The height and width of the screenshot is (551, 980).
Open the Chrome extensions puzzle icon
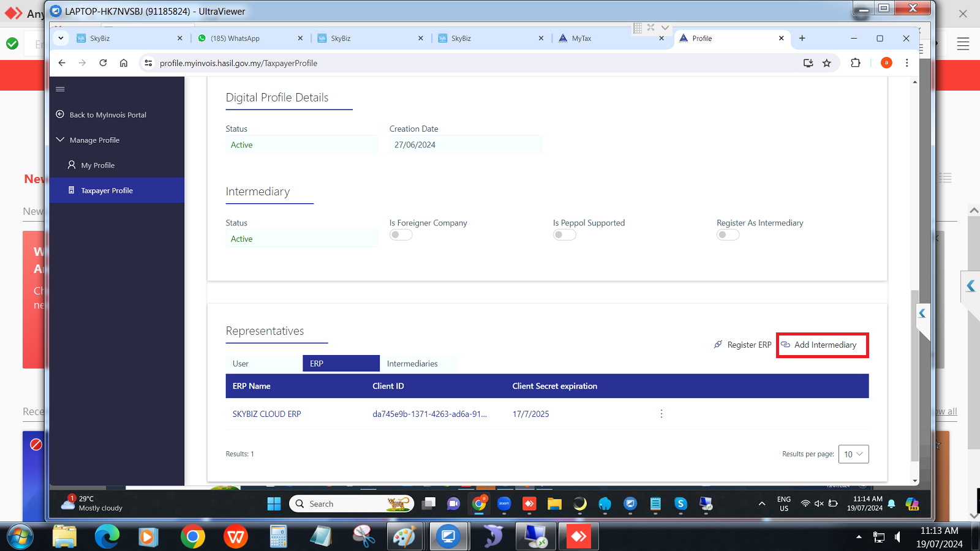click(856, 63)
